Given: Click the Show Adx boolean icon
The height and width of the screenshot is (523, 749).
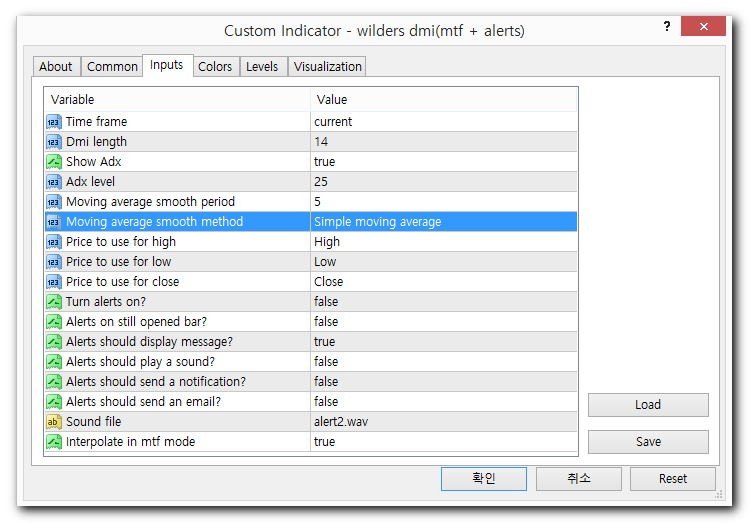Looking at the screenshot, I should (54, 162).
